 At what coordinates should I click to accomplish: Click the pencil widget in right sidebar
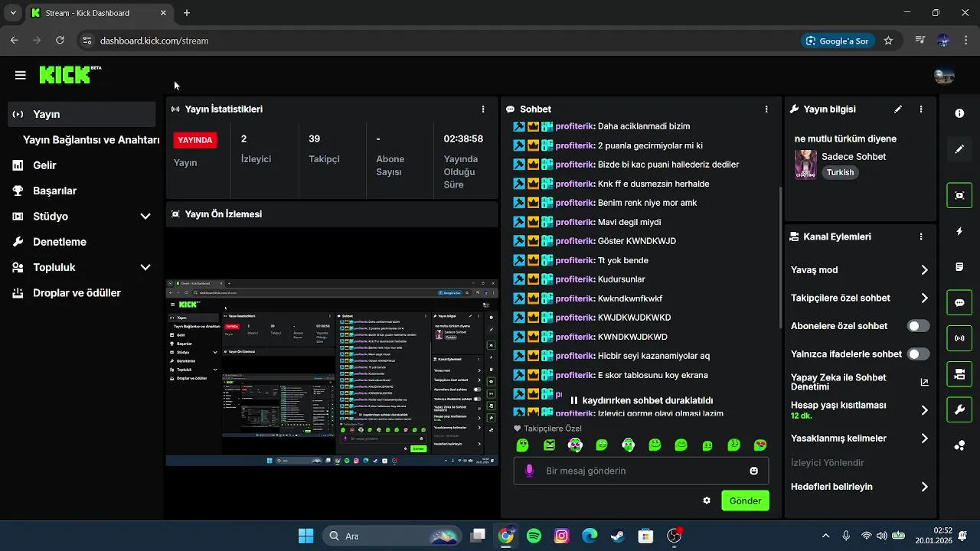pos(959,149)
